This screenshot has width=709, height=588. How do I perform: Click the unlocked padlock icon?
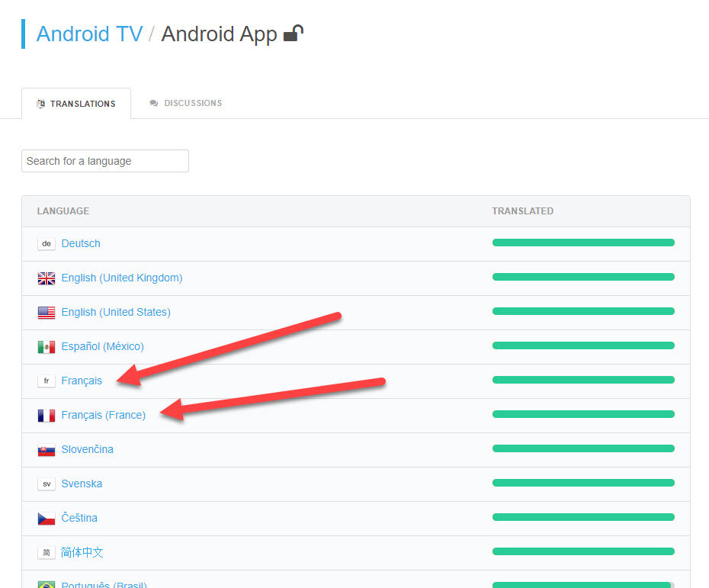click(x=294, y=34)
